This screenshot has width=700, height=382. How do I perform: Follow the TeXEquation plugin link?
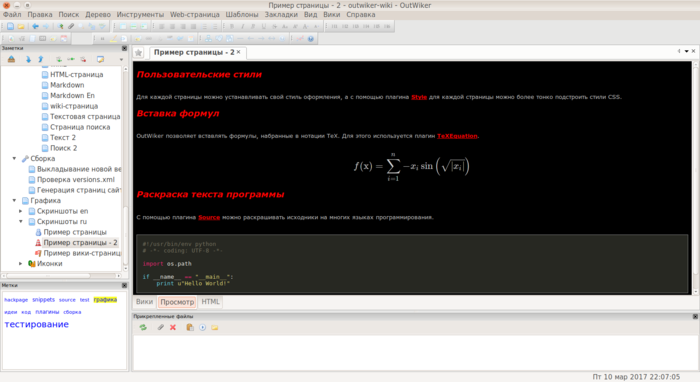457,136
